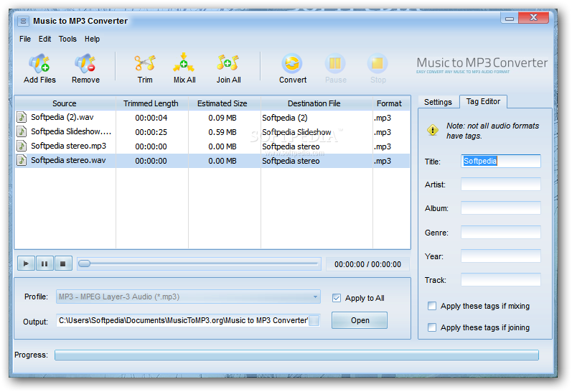The image size is (572, 392).
Task: Close the Music to MP3 Converter window
Action: 533,17
